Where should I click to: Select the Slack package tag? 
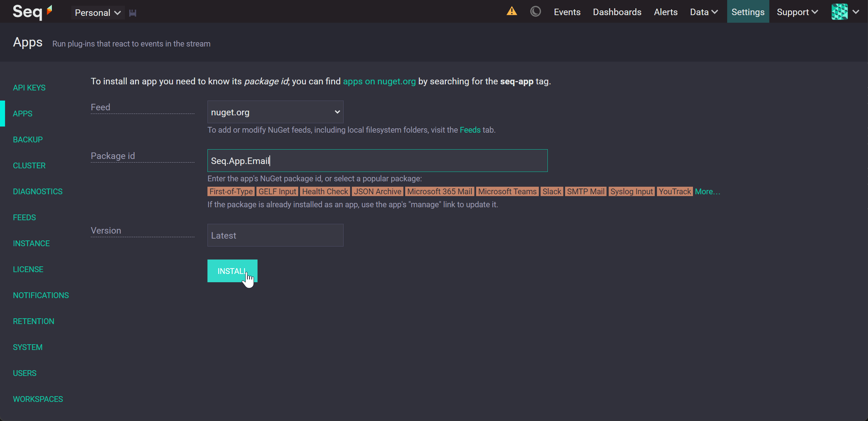tap(552, 191)
